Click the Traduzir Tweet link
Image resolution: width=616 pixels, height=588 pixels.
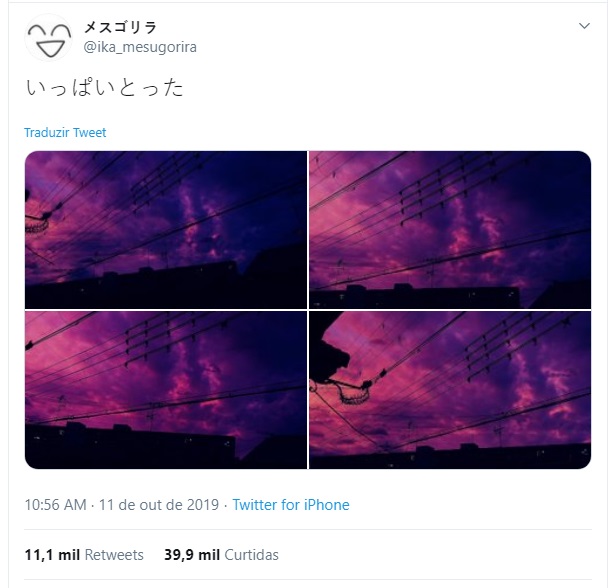point(65,133)
